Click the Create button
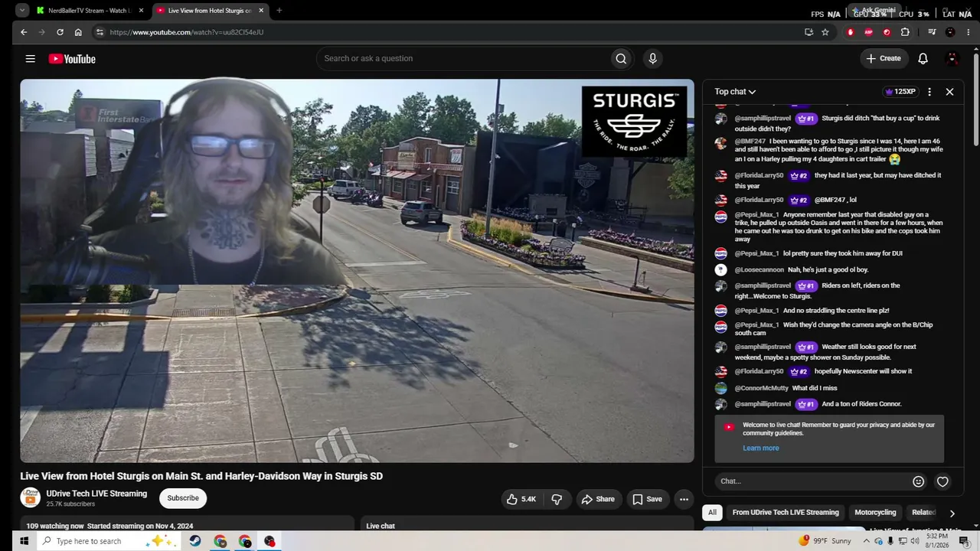The height and width of the screenshot is (551, 980). [x=884, y=59]
